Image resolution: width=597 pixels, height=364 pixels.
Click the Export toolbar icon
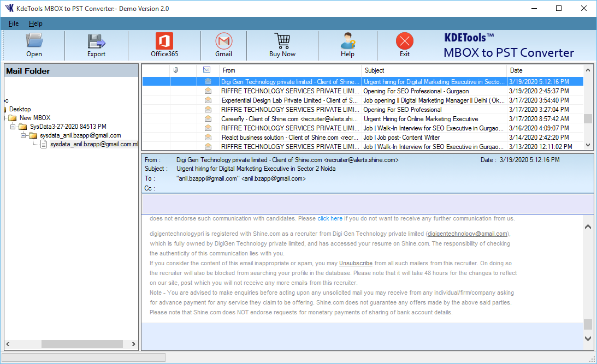(96, 41)
